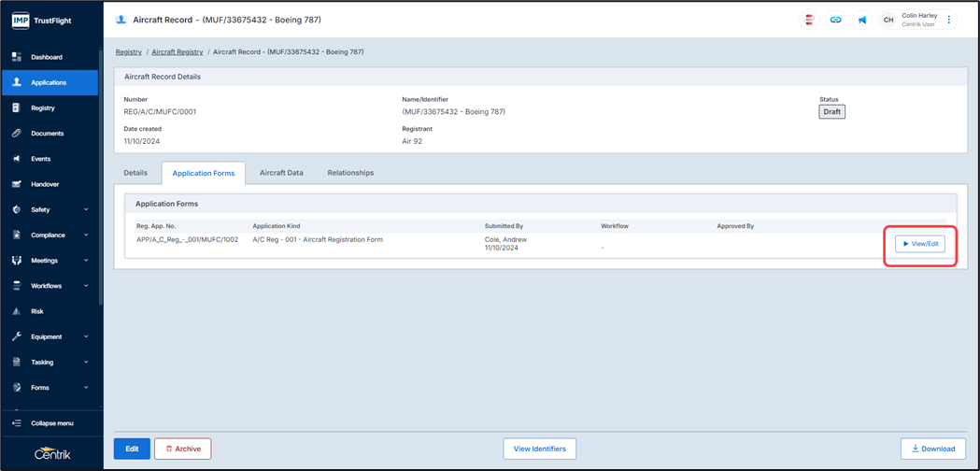Open the Dashboard from the sidebar
Screen dimensions: 980x471
(x=46, y=57)
